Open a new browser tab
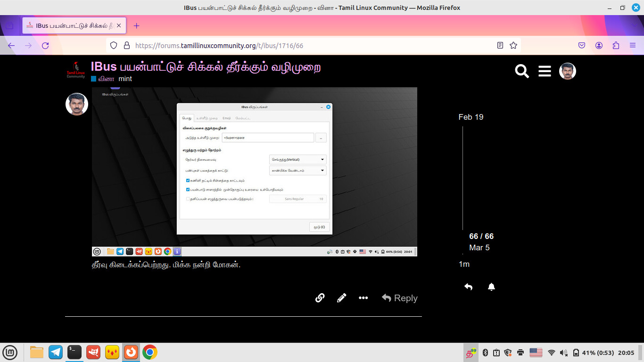The height and width of the screenshot is (362, 644). coord(137,25)
